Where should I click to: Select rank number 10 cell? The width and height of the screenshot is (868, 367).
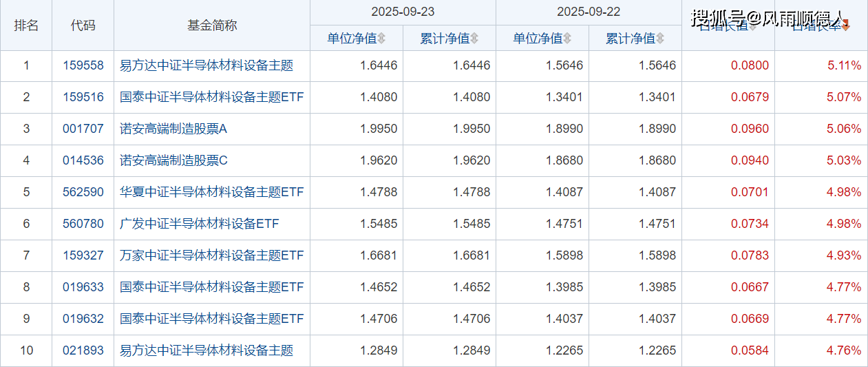26,350
